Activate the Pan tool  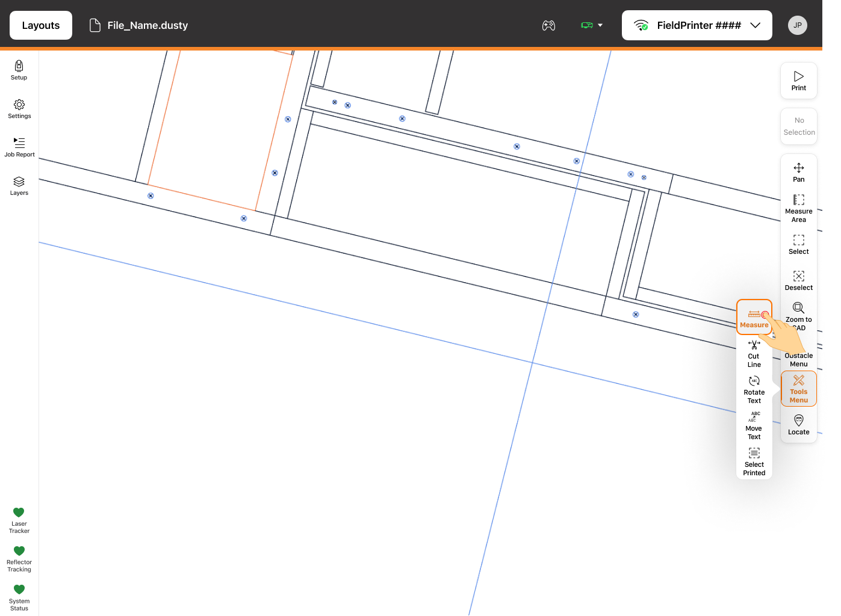(x=799, y=172)
